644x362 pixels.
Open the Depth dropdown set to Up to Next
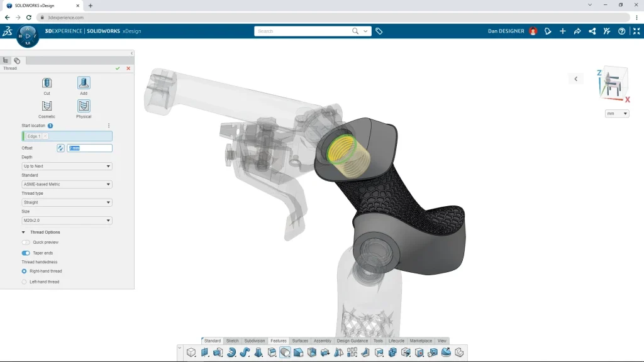click(66, 166)
